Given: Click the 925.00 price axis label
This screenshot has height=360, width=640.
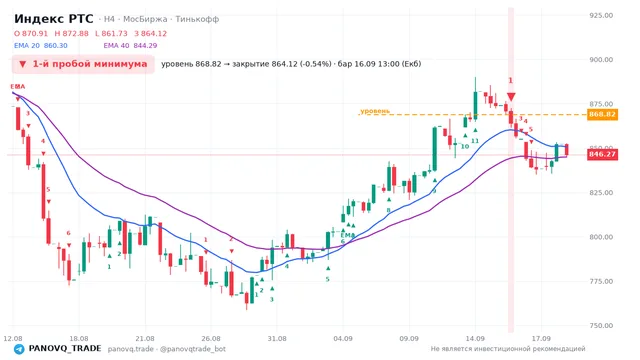Looking at the screenshot, I should [x=601, y=16].
